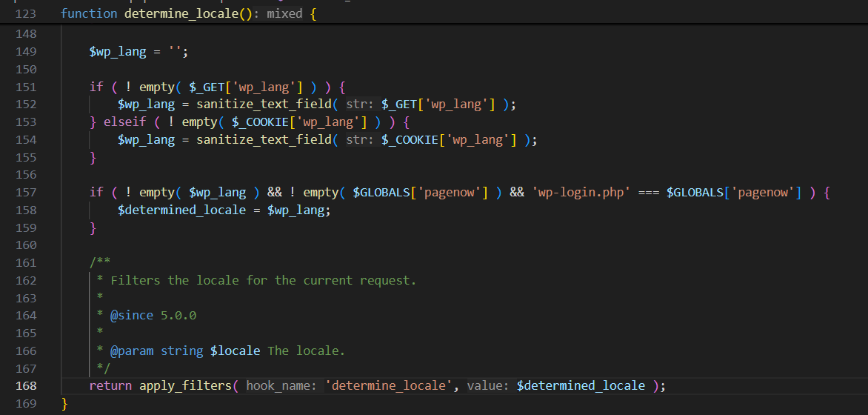Place cursor on $wp_lang at line 149
The width and height of the screenshot is (868, 415).
point(117,52)
